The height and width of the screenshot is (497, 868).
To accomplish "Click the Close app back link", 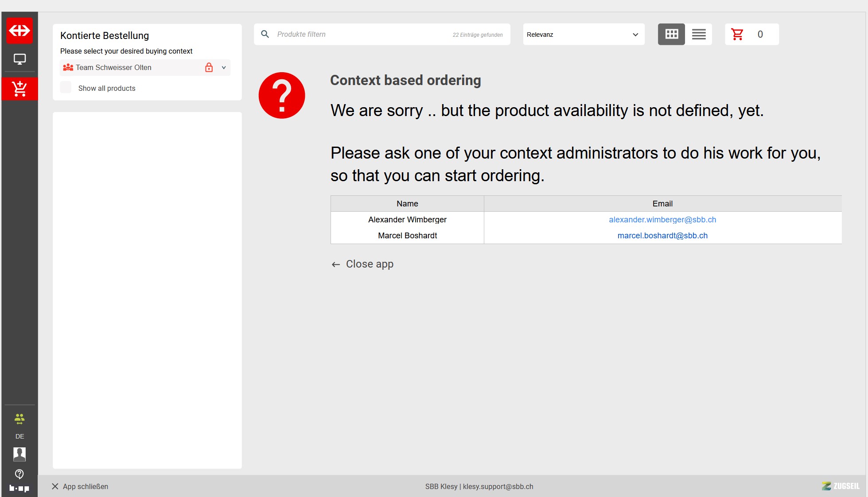I will click(x=363, y=264).
